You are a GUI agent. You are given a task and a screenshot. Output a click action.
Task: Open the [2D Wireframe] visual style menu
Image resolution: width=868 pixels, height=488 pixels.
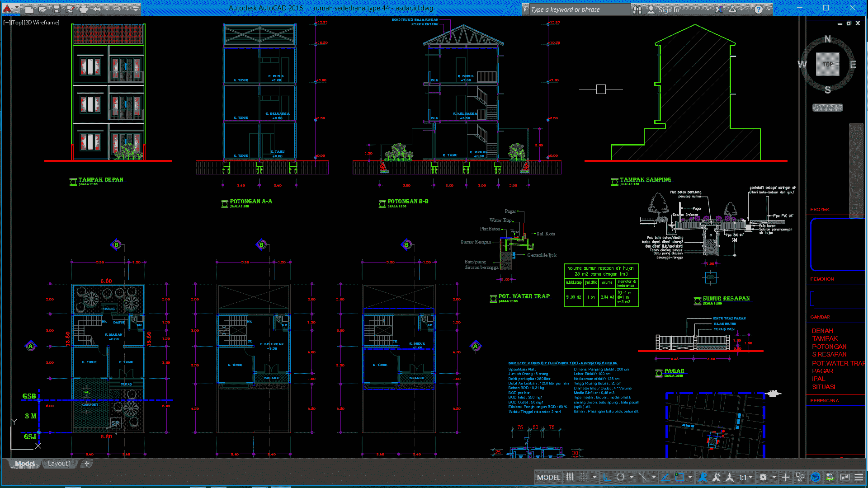pos(41,22)
